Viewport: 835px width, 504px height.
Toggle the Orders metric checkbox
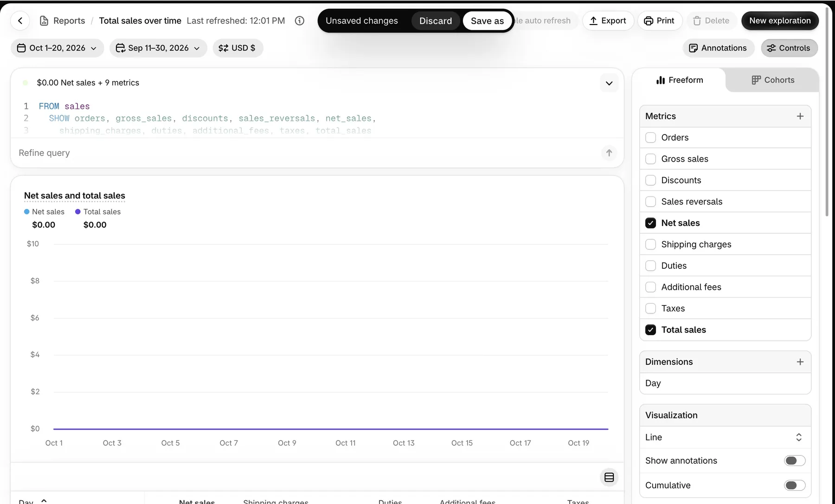(651, 138)
